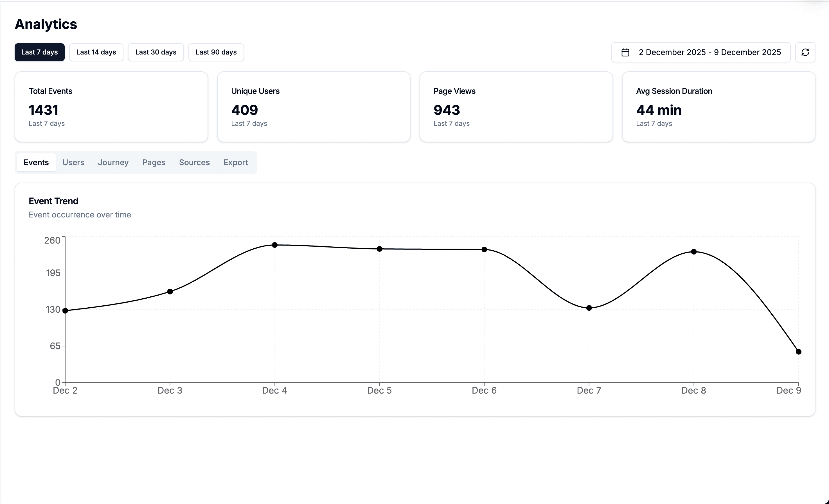Click the refresh icon button
The width and height of the screenshot is (829, 504).
(x=805, y=52)
